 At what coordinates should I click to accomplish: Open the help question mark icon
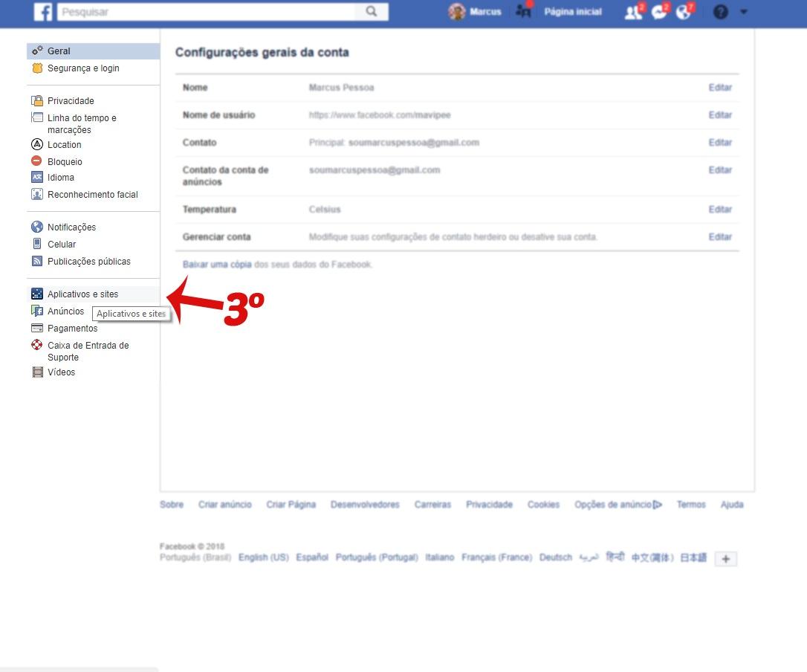click(x=721, y=11)
